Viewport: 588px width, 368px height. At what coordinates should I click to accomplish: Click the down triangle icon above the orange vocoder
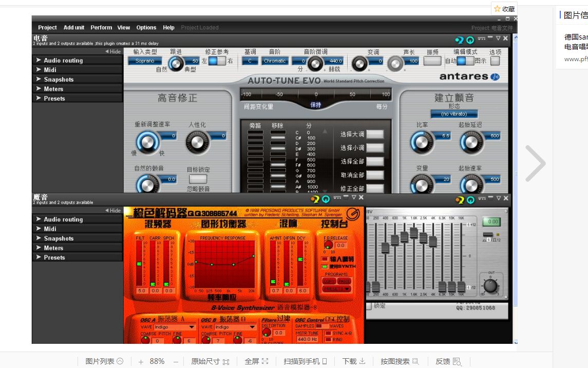[354, 197]
